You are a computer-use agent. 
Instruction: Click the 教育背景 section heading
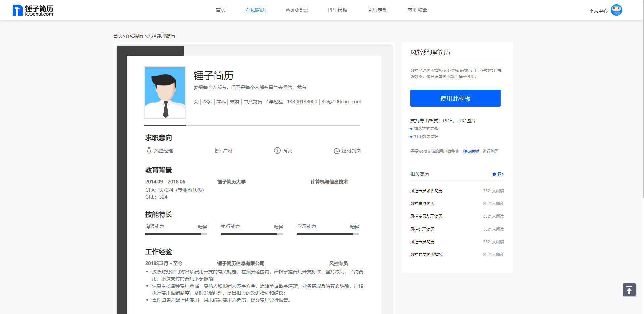pyautogui.click(x=158, y=170)
